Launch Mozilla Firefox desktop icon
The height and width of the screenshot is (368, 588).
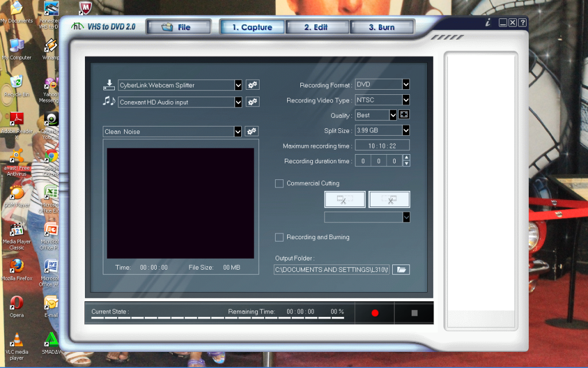click(17, 270)
